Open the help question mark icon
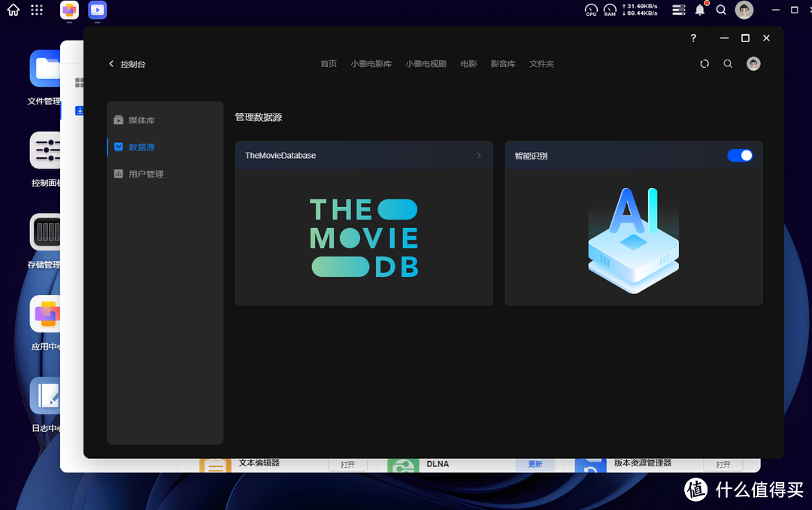 (x=693, y=38)
